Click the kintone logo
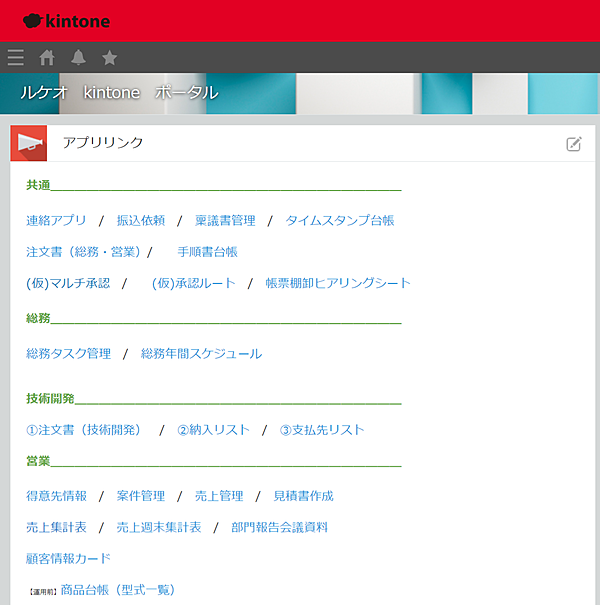Viewport: 600px width, 605px height. click(x=67, y=20)
